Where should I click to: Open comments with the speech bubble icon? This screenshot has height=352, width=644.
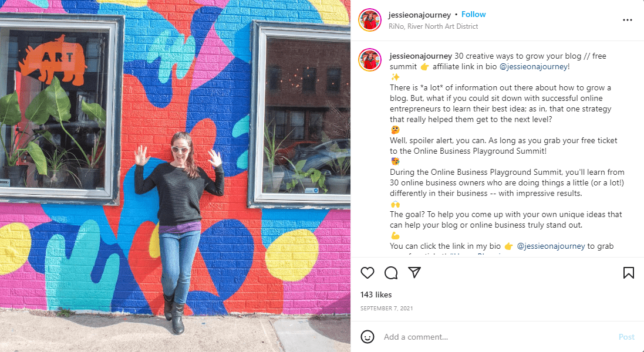(x=391, y=273)
